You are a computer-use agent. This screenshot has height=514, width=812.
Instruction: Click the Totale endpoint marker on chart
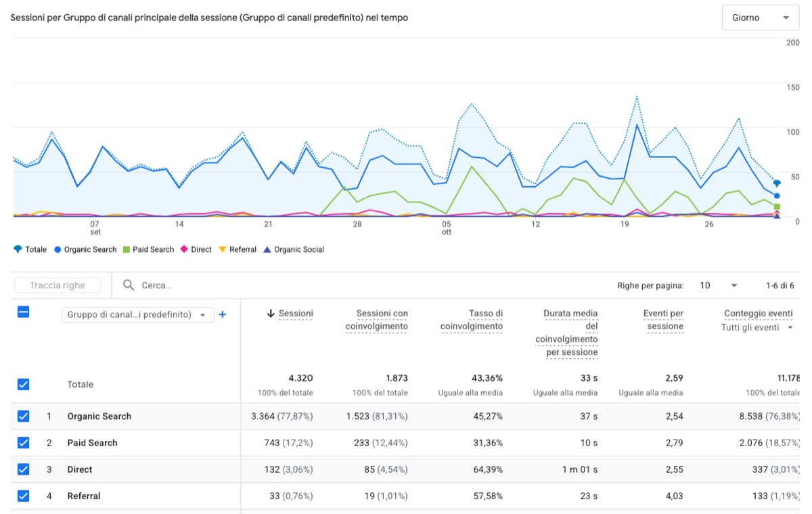point(777,184)
